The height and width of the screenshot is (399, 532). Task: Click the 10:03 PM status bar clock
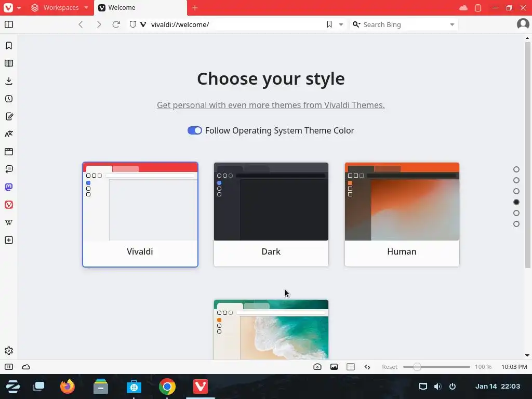click(x=514, y=367)
